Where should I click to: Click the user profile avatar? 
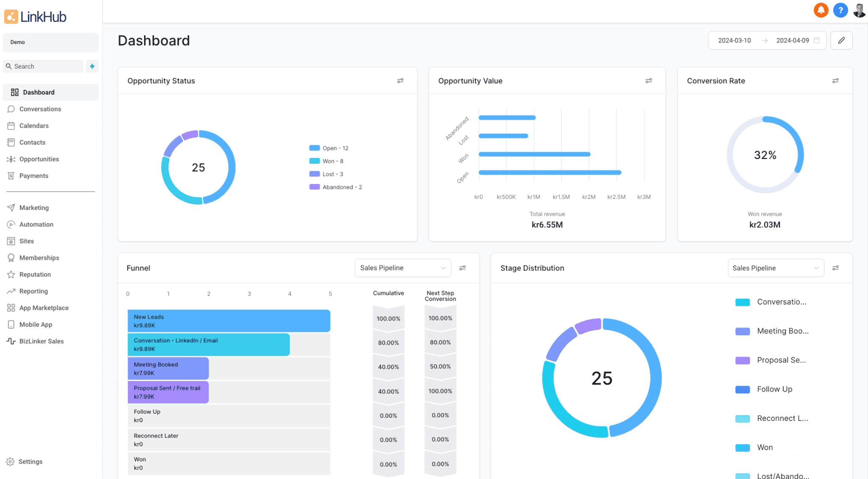coord(859,10)
